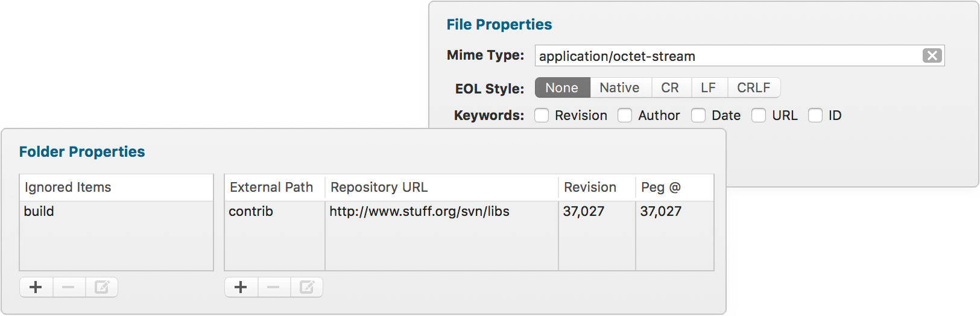Remove the selected external with minus
Image resolution: width=980 pixels, height=316 pixels.
coord(274,287)
